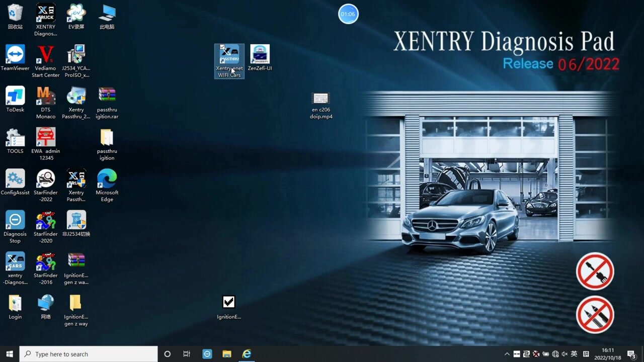Open Internet Explorer from taskbar
The image size is (644, 362).
[x=247, y=354]
